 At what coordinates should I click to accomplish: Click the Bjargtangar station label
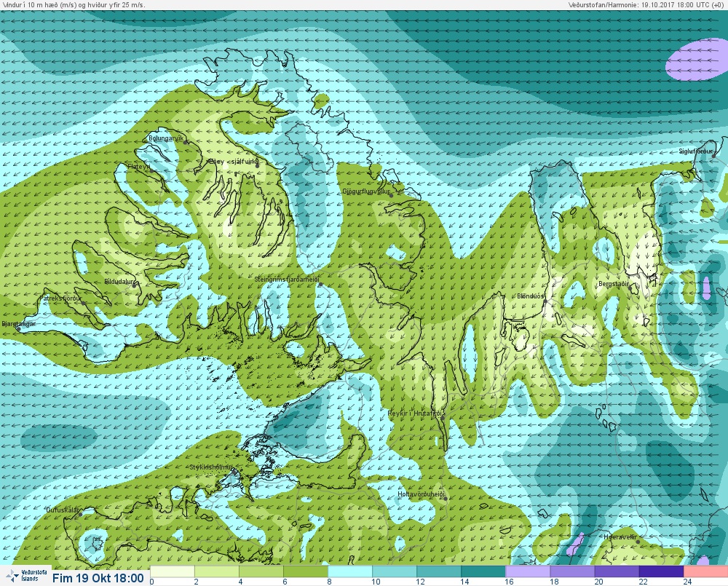[x=19, y=324]
